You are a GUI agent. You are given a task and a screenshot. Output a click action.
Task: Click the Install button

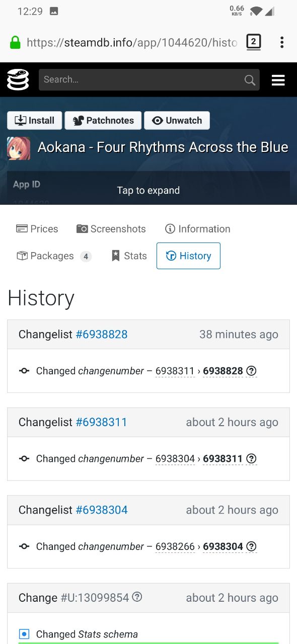click(x=35, y=120)
